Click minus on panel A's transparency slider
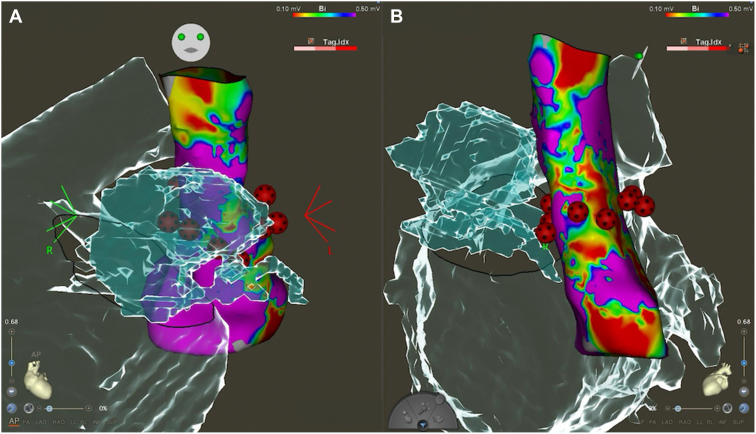Image resolution: width=756 pixels, height=434 pixels. (x=39, y=408)
